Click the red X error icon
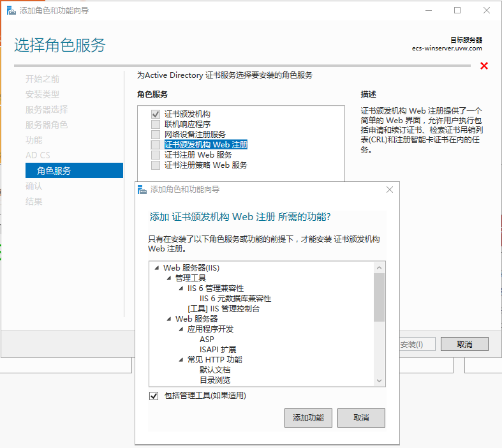 coord(484,66)
